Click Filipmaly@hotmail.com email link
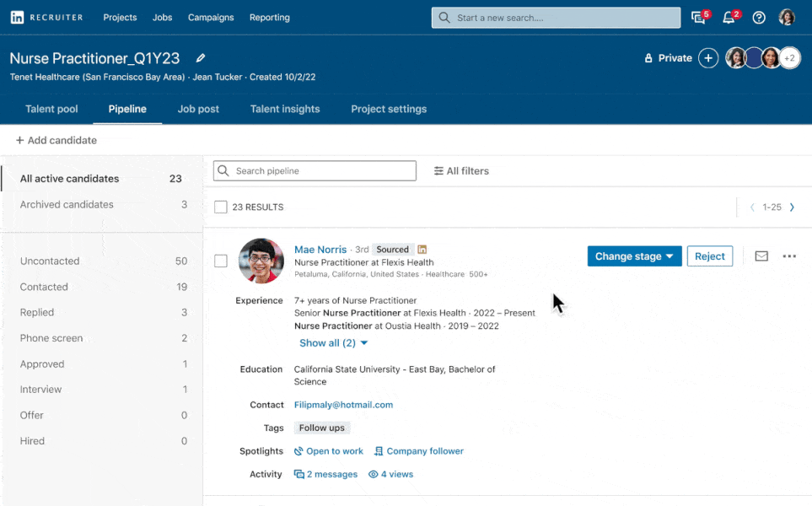 tap(343, 405)
